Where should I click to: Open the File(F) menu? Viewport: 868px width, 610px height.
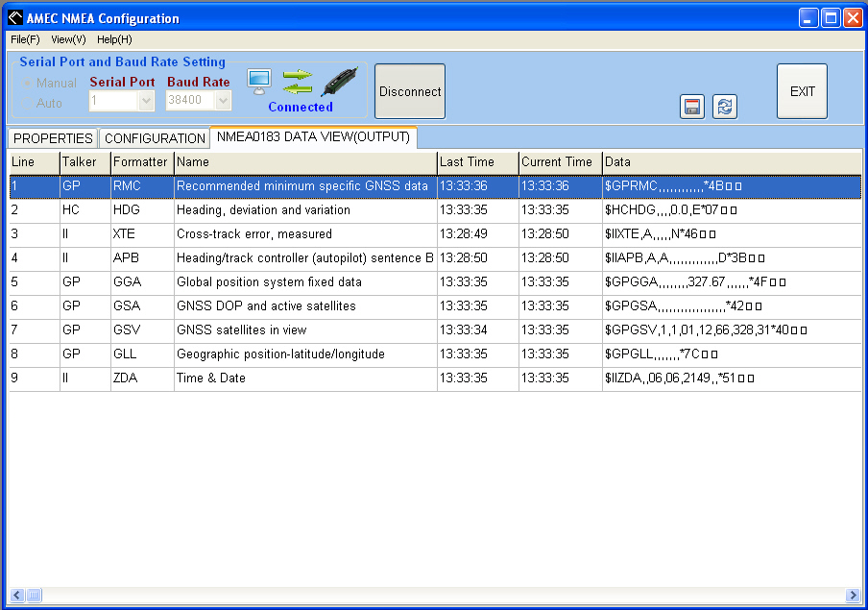click(25, 39)
